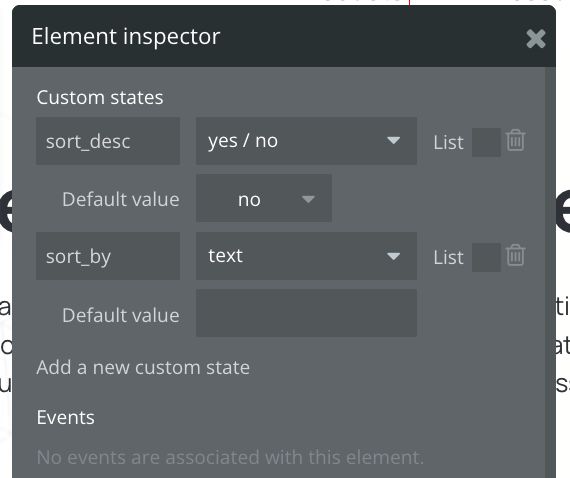Screen dimensions: 570x478
Task: Open the text state type dropdown
Action: [x=306, y=256]
